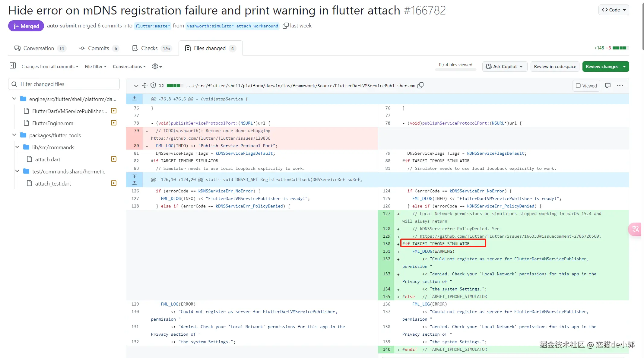Image resolution: width=644 pixels, height=358 pixels.
Task: Expand all lines icon in file header
Action: [x=145, y=86]
